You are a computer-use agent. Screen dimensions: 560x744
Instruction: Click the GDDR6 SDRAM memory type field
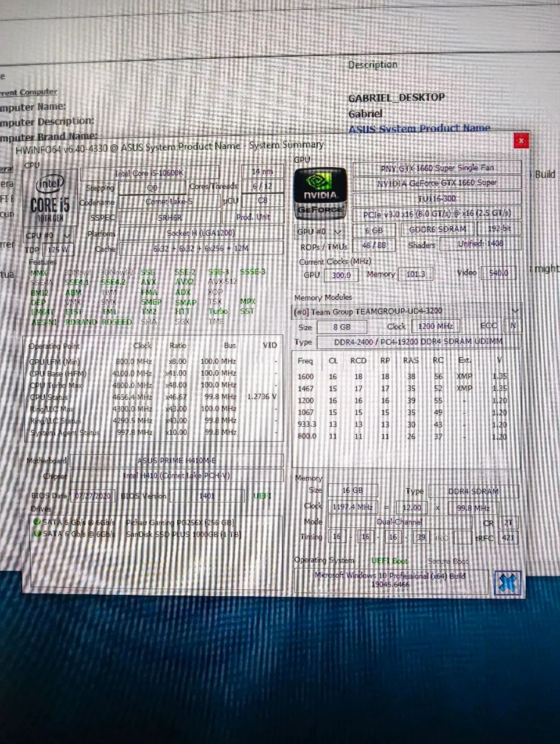coord(437,229)
